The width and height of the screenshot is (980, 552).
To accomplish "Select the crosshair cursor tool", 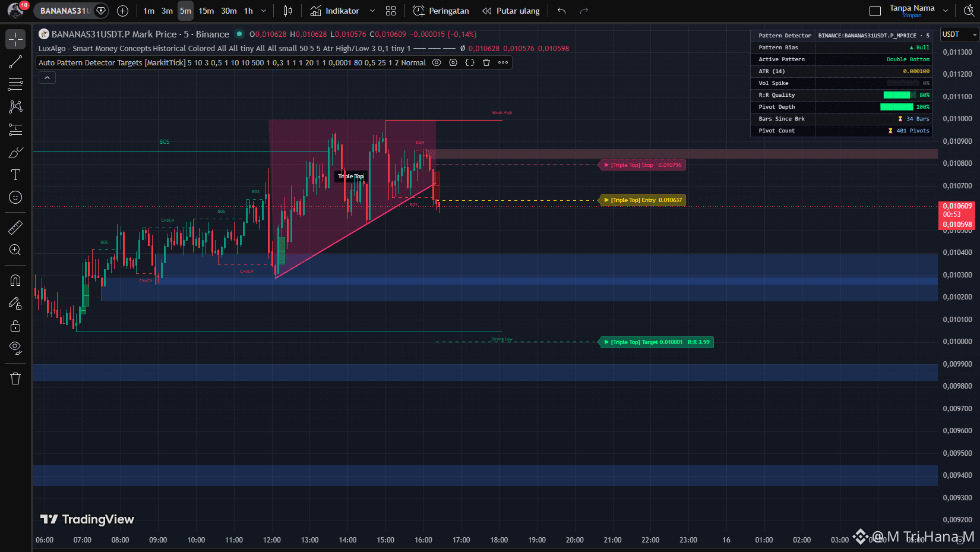I will point(15,39).
